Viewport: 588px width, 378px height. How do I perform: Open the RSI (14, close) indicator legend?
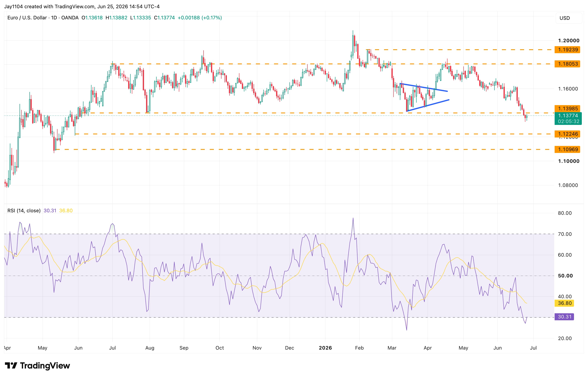(x=24, y=211)
